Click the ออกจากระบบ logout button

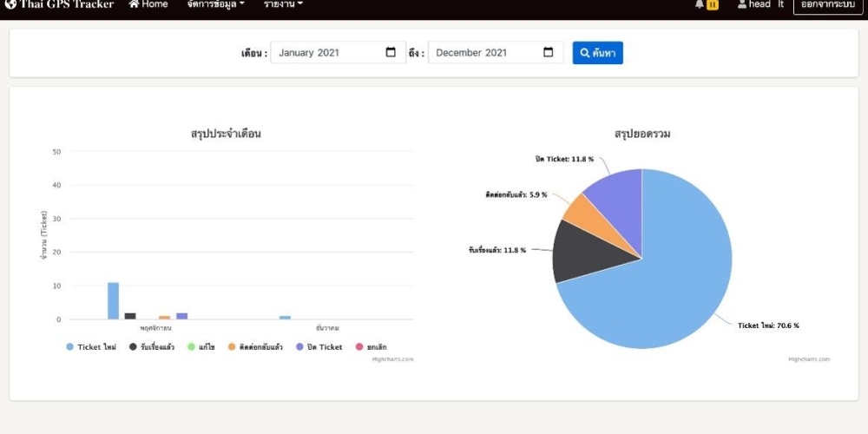pyautogui.click(x=827, y=5)
